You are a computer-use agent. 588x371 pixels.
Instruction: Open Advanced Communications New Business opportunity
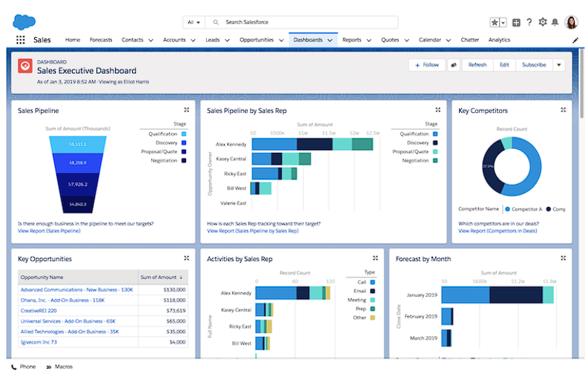coord(77,289)
